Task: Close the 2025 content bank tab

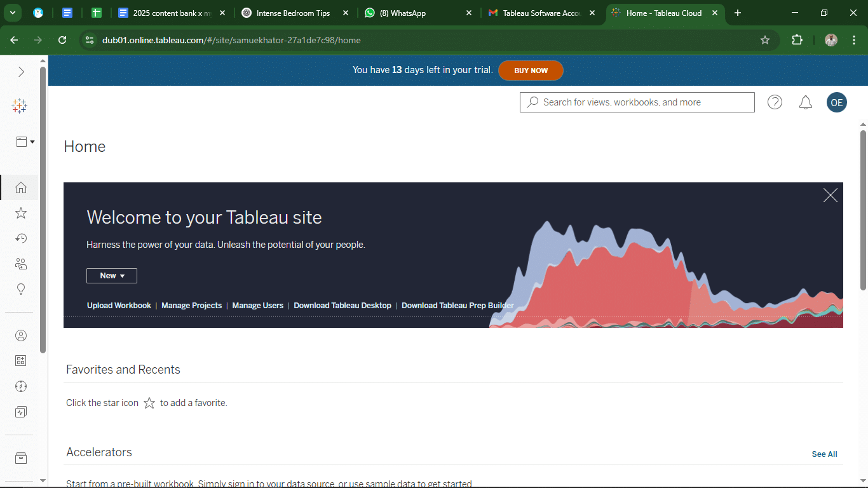Action: (x=222, y=13)
